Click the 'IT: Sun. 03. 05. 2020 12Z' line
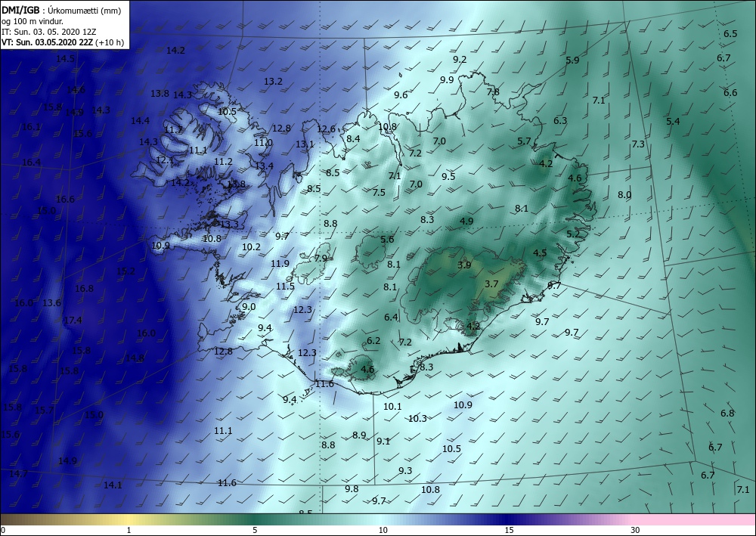756x536 pixels. pyautogui.click(x=48, y=32)
